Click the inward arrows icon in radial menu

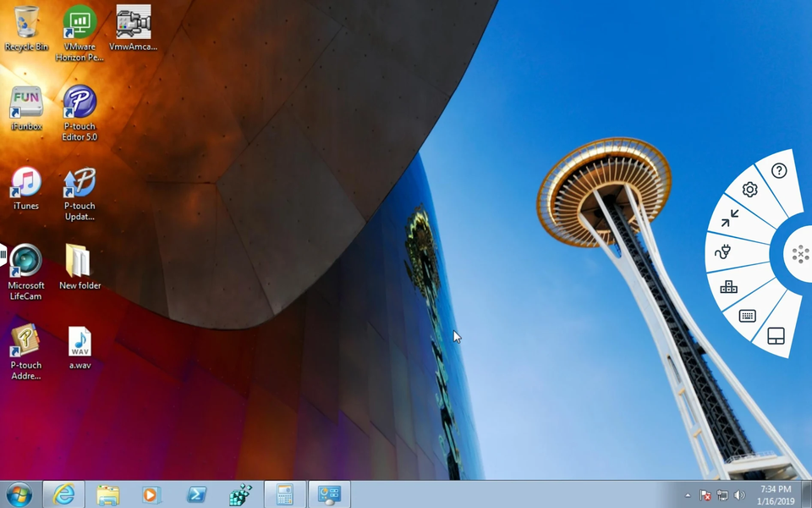[729, 218]
